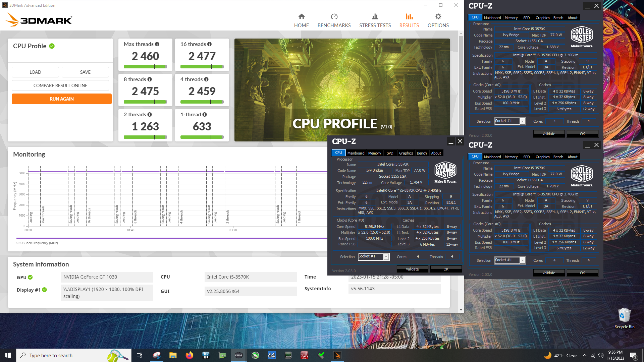The height and width of the screenshot is (362, 644).
Task: Open the BENCHMARKS section in 3DMark
Action: pos(334,21)
